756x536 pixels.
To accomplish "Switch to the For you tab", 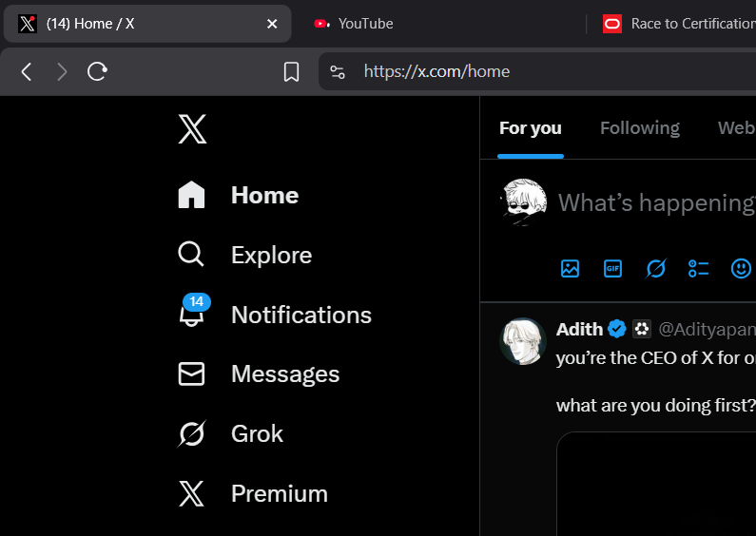I will 531,128.
